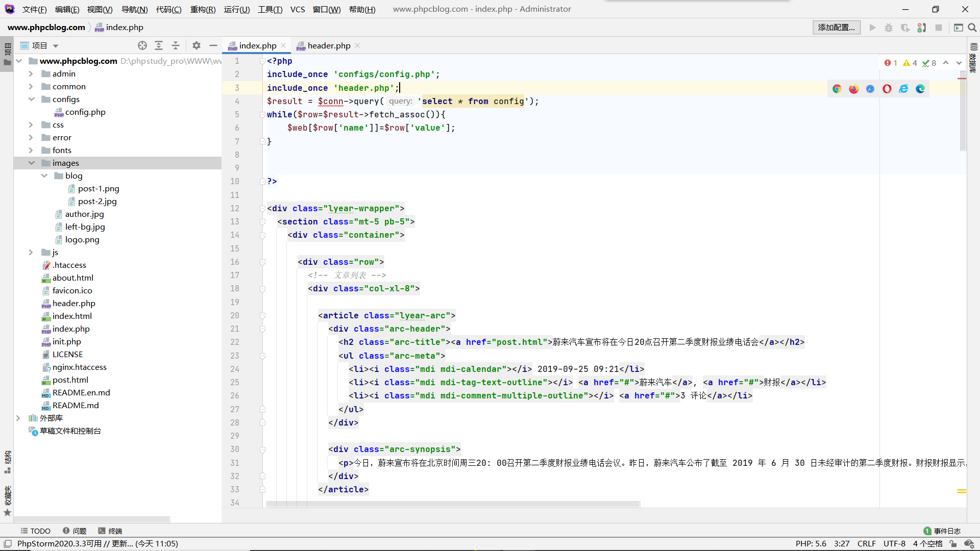The height and width of the screenshot is (551, 980).
Task: Expand the fonts folder
Action: click(x=31, y=150)
